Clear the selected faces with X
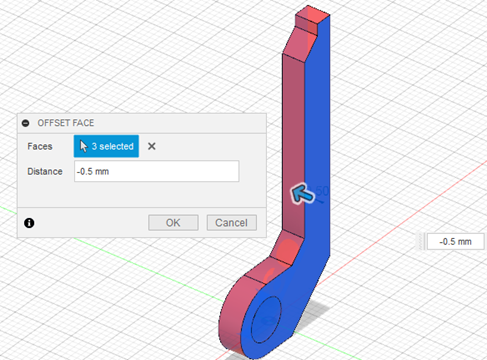This screenshot has width=487, height=360. pyautogui.click(x=152, y=146)
